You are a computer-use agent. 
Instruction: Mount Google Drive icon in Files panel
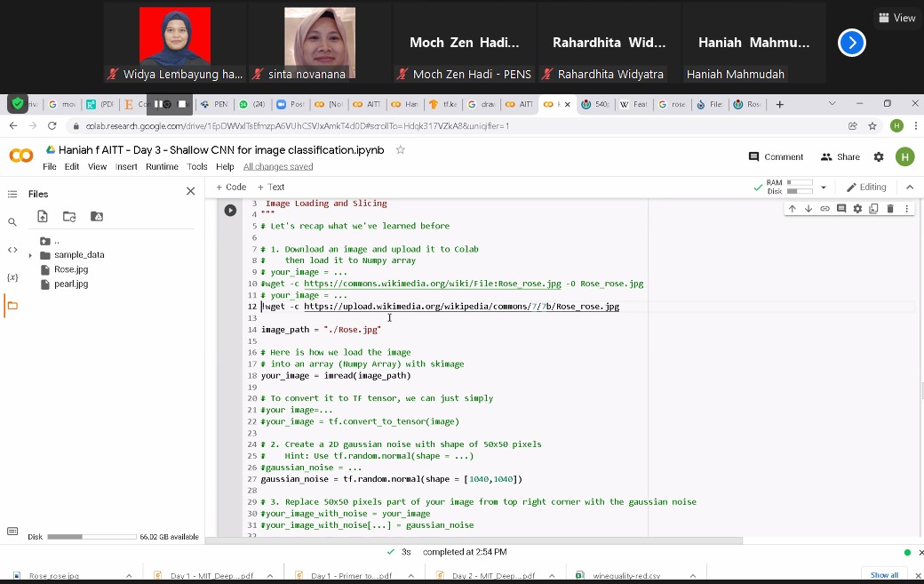point(97,217)
